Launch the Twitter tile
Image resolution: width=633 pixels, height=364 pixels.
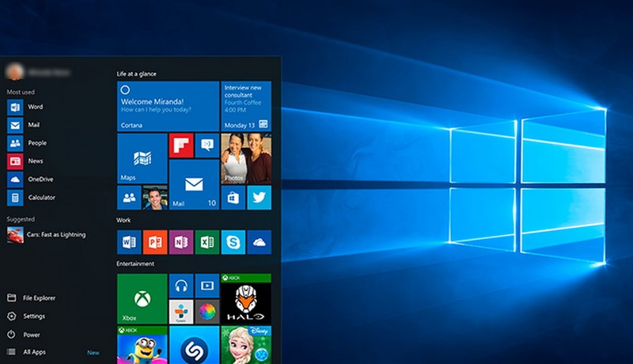click(260, 198)
